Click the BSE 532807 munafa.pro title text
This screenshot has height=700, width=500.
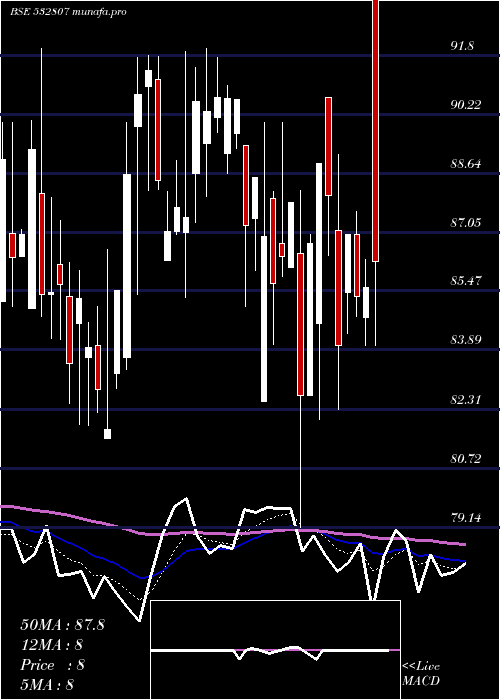(68, 12)
